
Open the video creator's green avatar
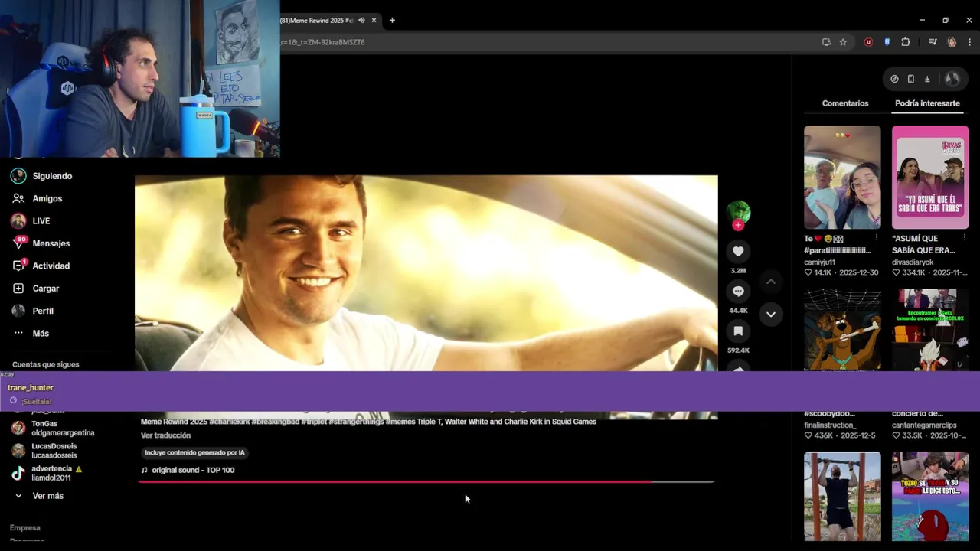[738, 212]
